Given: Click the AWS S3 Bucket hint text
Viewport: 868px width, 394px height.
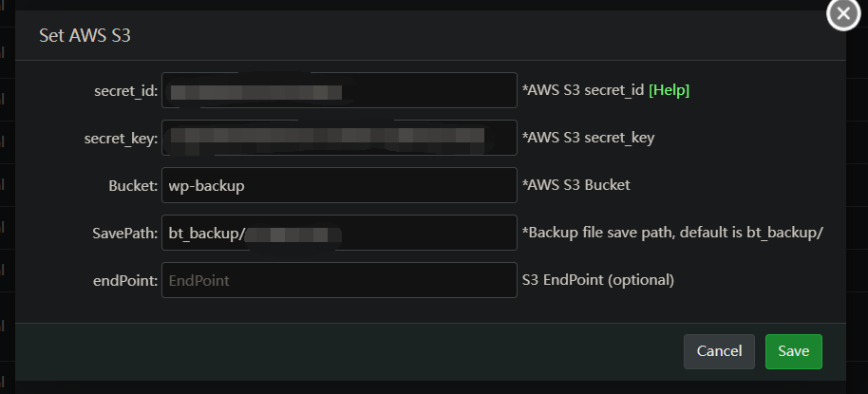Looking at the screenshot, I should point(576,185).
